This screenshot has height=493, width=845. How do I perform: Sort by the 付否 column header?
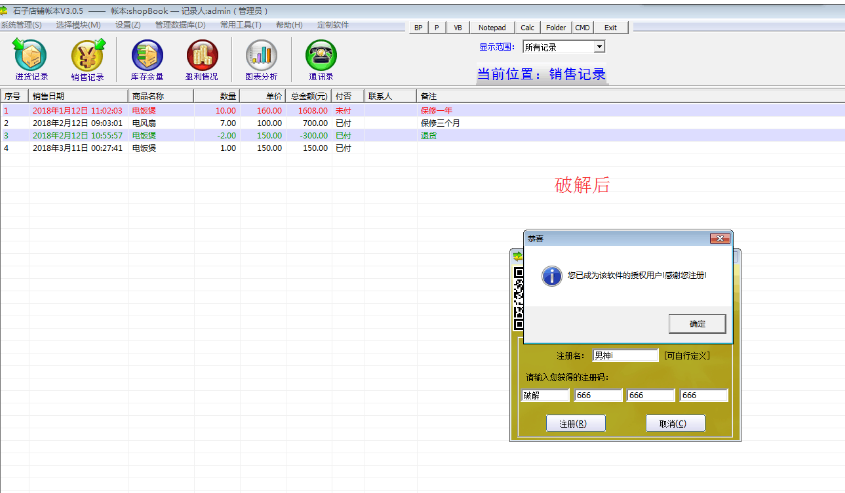click(348, 96)
